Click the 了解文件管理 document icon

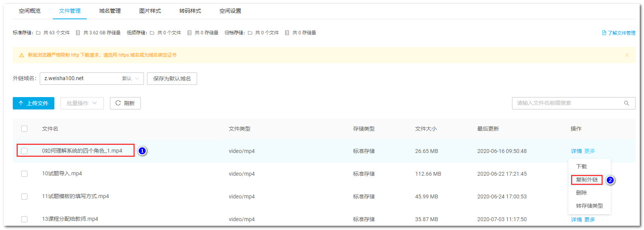click(x=604, y=33)
